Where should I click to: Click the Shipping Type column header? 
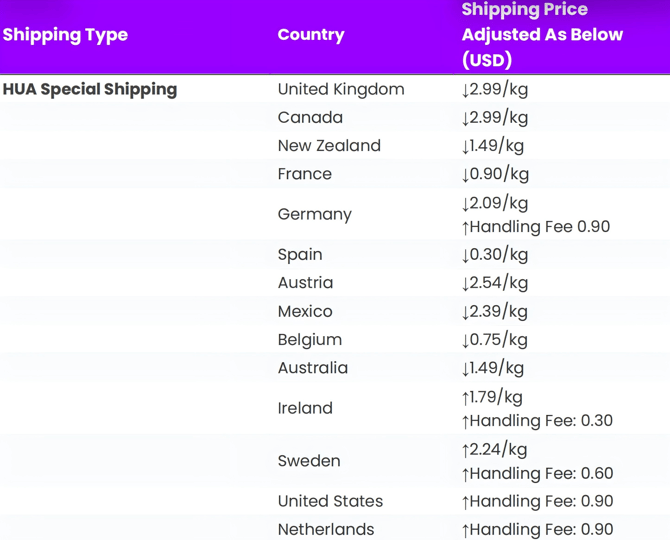click(x=66, y=35)
